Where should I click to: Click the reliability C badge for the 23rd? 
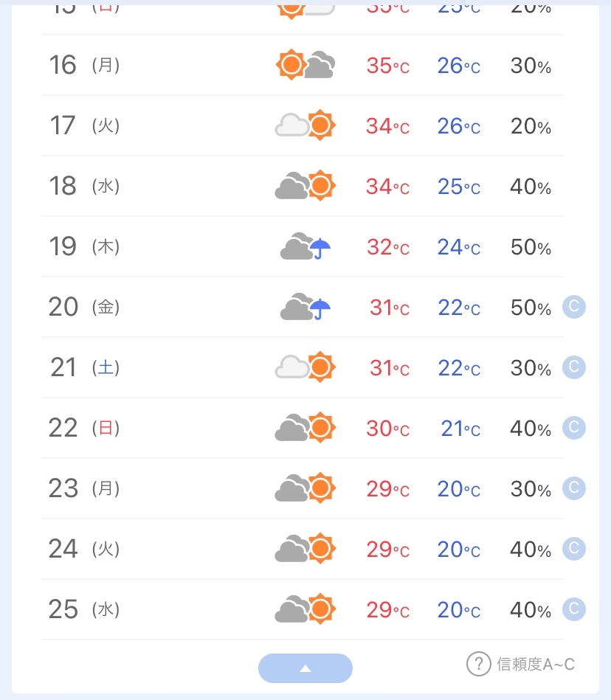[x=573, y=488]
